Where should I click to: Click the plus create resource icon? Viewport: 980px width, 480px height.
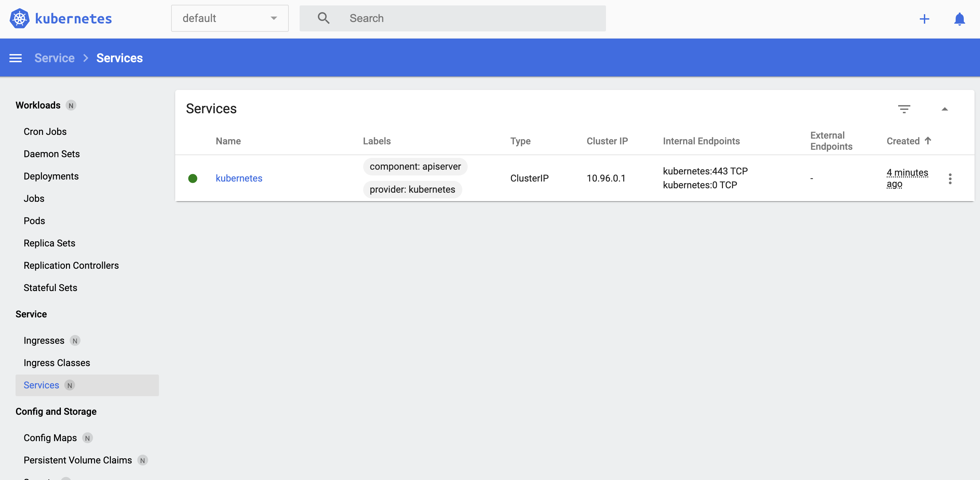[924, 19]
